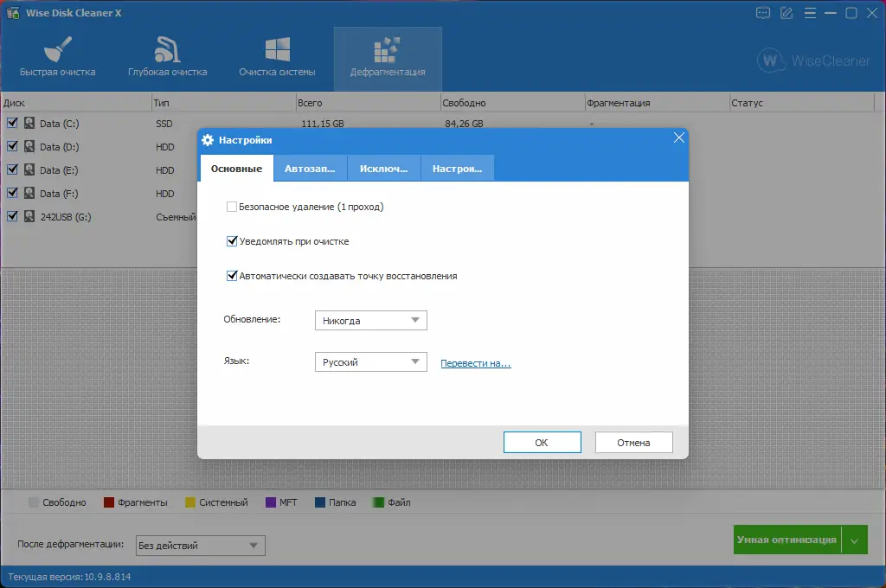Click drive icon for 242USB (G:)
This screenshot has height=588, width=886.
[x=29, y=216]
